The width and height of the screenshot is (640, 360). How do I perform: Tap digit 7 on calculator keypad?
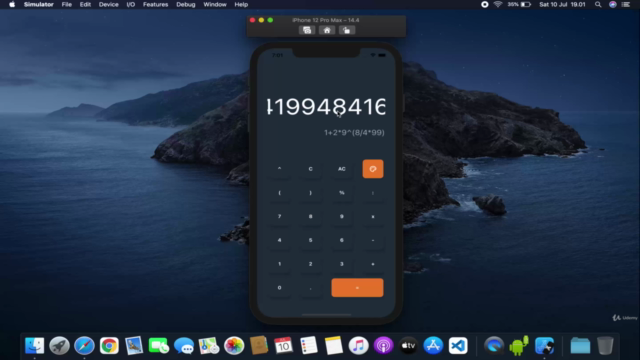[x=279, y=216]
